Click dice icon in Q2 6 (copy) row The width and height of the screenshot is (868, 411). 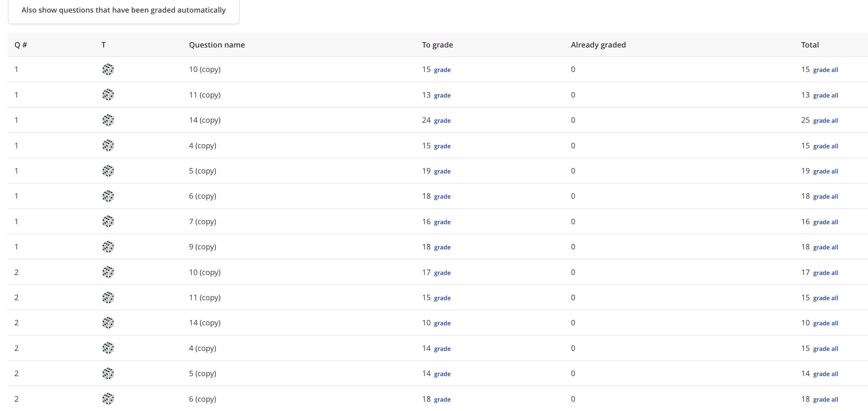(108, 399)
